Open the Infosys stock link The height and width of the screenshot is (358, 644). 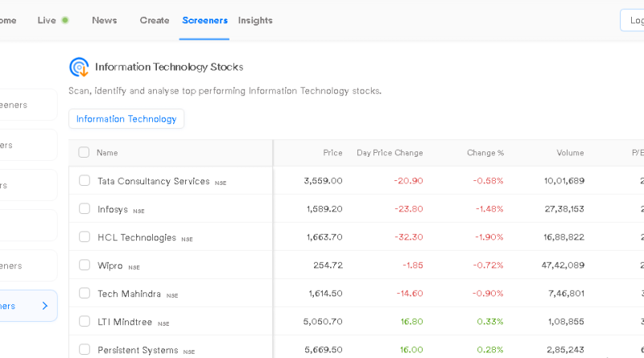[x=113, y=209]
